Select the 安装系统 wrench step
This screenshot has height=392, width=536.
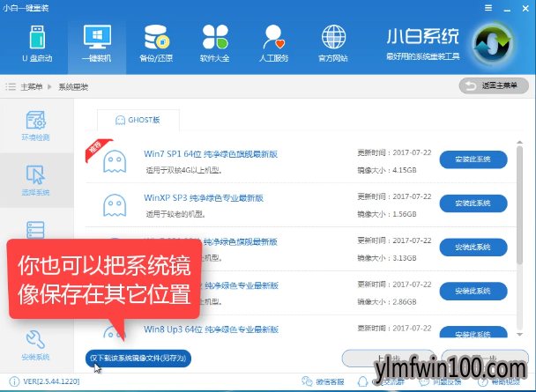pyautogui.click(x=36, y=345)
